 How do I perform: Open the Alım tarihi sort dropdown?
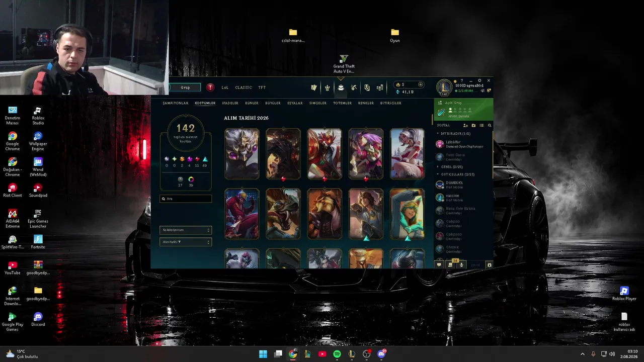click(186, 242)
